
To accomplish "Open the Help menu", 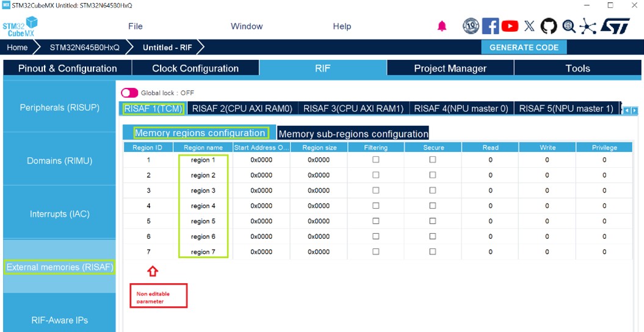I will [342, 26].
